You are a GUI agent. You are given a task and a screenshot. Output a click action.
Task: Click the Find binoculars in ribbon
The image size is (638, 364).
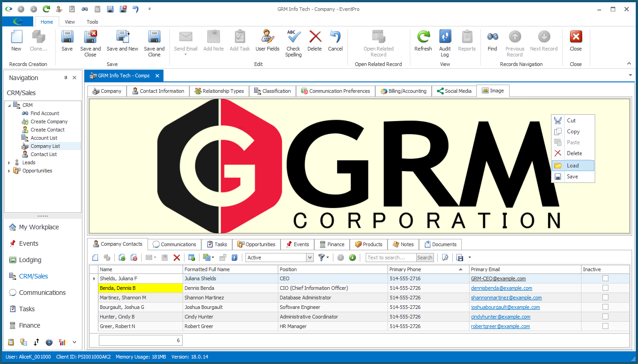(x=492, y=37)
